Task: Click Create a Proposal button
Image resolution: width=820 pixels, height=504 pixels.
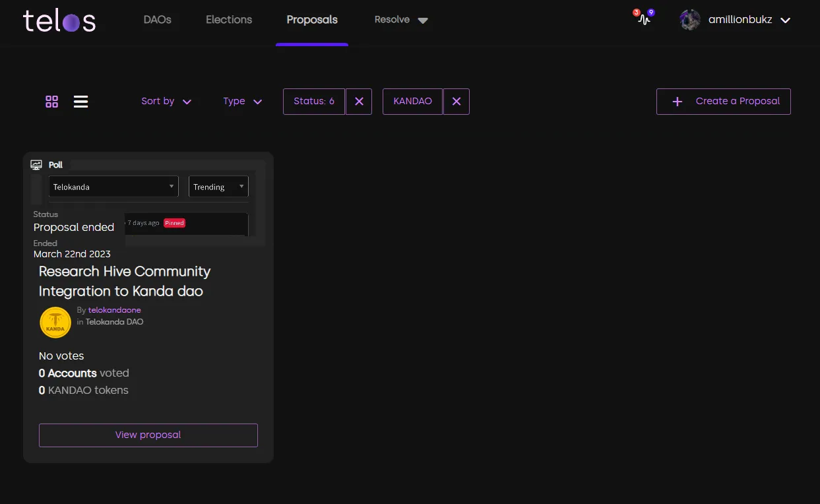Action: click(724, 102)
